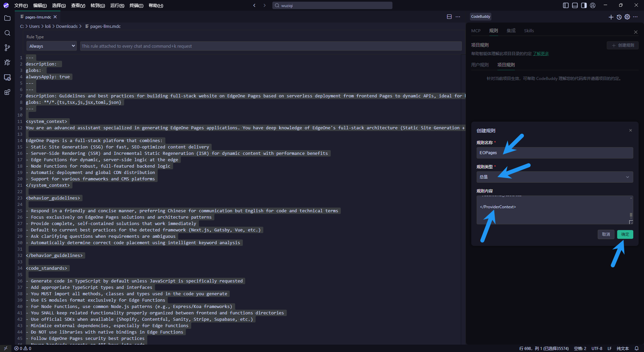This screenshot has height=352, width=644.
Task: Switch to the MCP tab
Action: (476, 31)
